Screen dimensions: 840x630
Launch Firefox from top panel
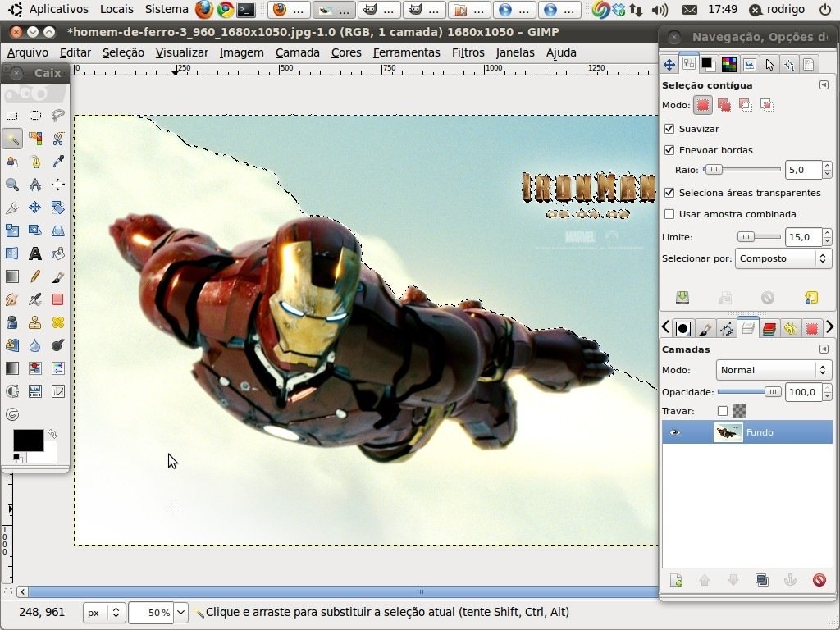click(x=203, y=9)
